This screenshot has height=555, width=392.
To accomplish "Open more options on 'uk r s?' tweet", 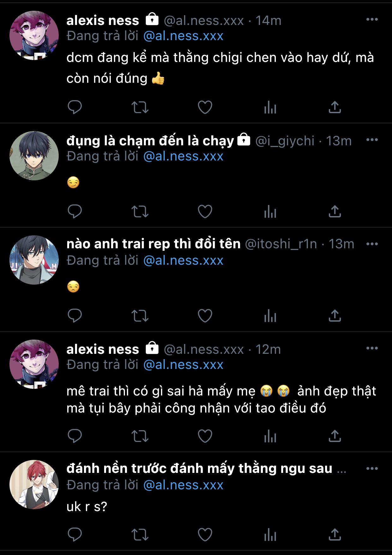I will (x=372, y=468).
